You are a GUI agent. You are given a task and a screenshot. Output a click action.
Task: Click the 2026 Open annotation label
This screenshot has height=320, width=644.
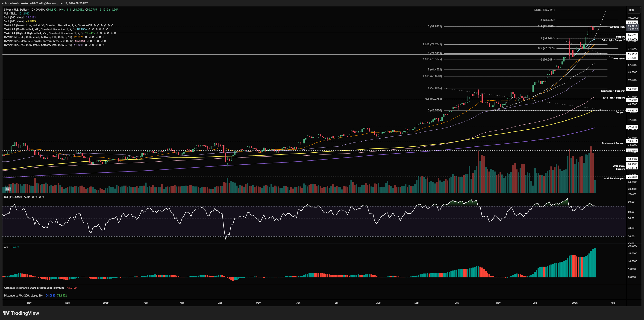(x=618, y=59)
